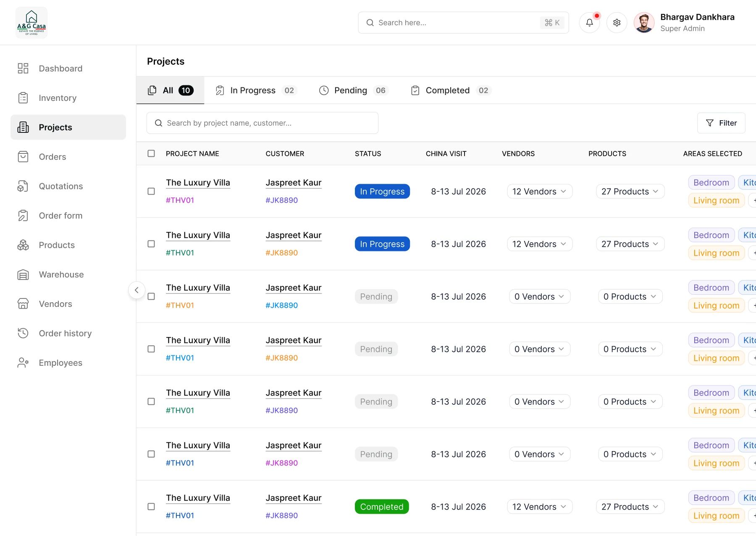Viewport: 756px width, 536px height.
Task: Click the Quotations sidebar icon
Action: point(23,186)
